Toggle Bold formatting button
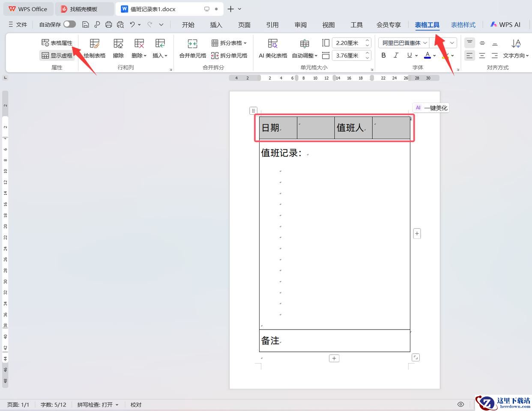 384,55
